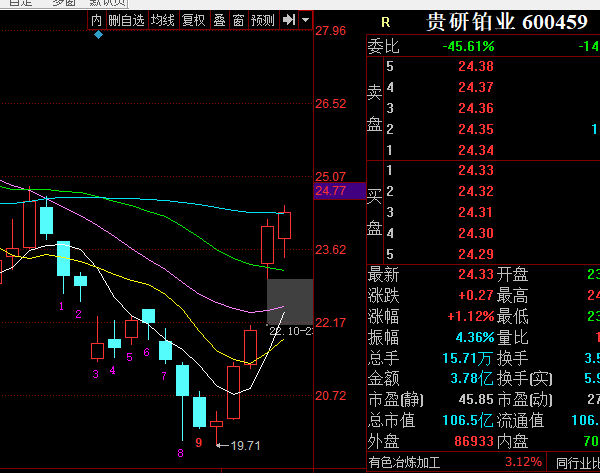Click the 外盘 value 86933
This screenshot has width=600, height=473.
(474, 442)
